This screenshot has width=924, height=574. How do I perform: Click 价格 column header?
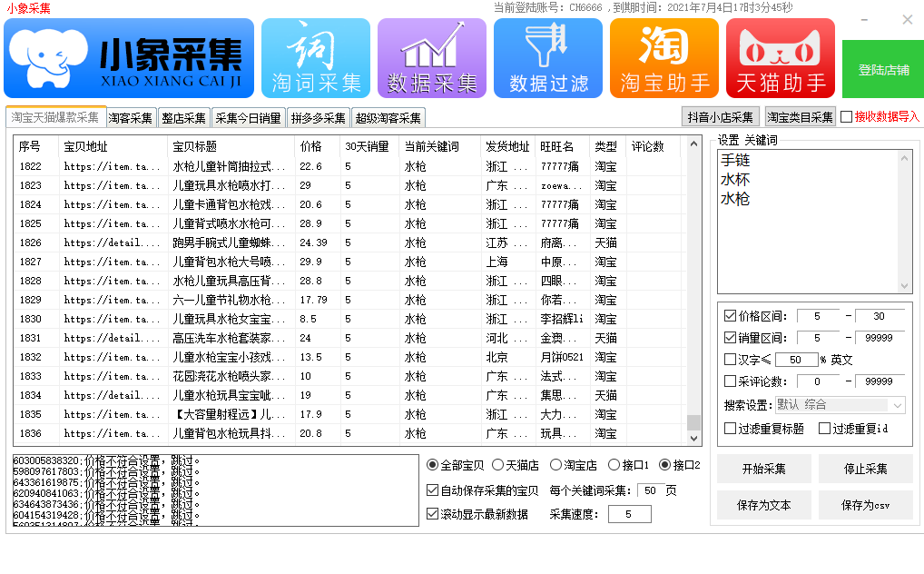[x=317, y=146]
